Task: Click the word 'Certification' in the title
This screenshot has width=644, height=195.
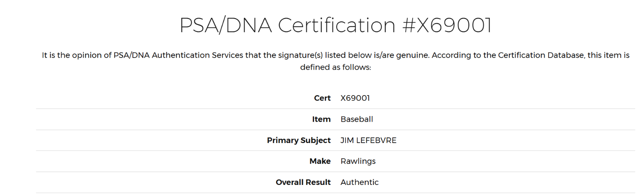Action: pos(337,25)
